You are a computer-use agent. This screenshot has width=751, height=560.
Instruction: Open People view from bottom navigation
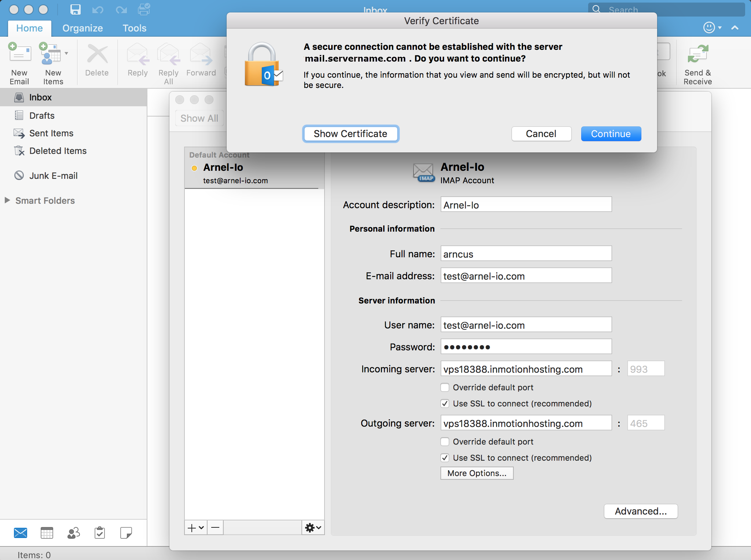click(73, 533)
